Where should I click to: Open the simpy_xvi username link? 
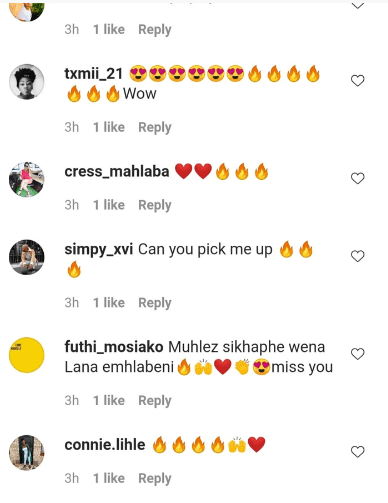click(99, 250)
